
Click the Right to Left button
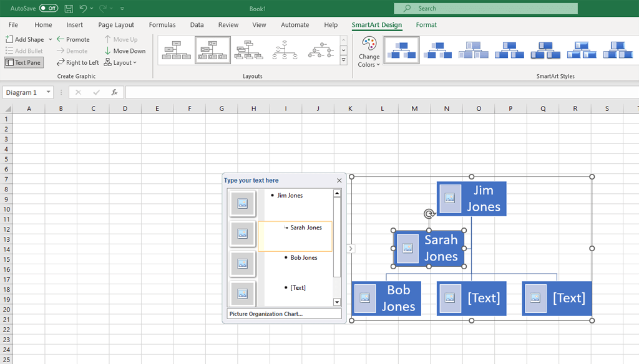pyautogui.click(x=77, y=62)
